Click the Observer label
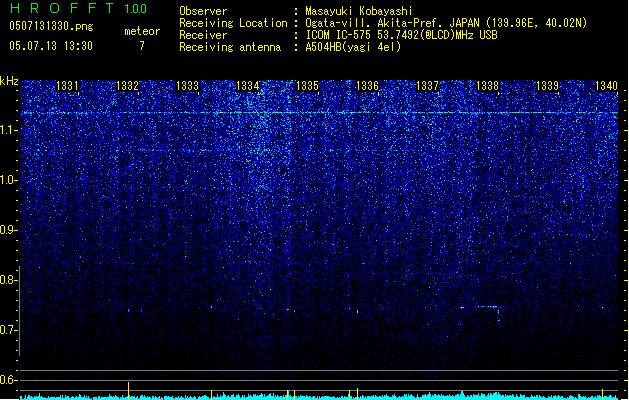Screen dimensions: 629x400 pos(203,11)
